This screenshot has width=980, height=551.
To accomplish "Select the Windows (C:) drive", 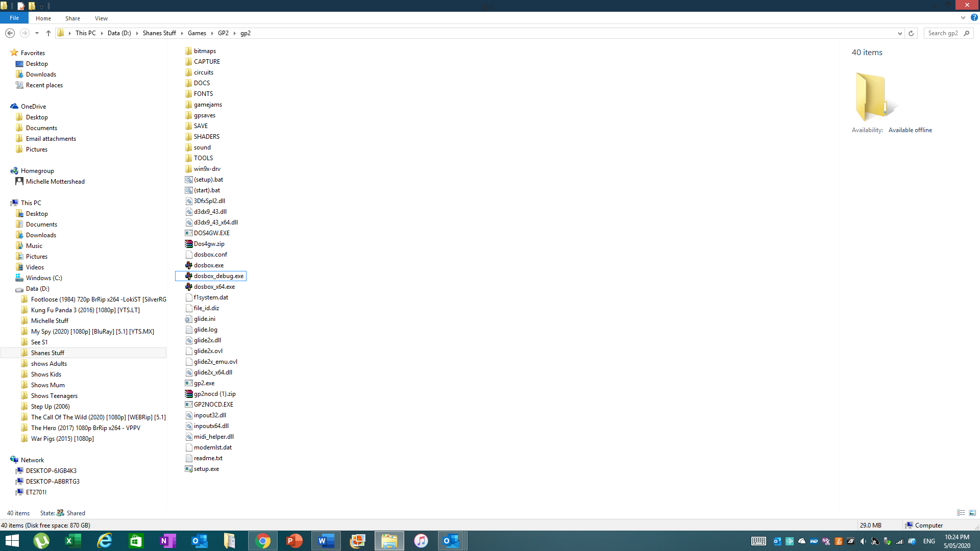I will (44, 278).
